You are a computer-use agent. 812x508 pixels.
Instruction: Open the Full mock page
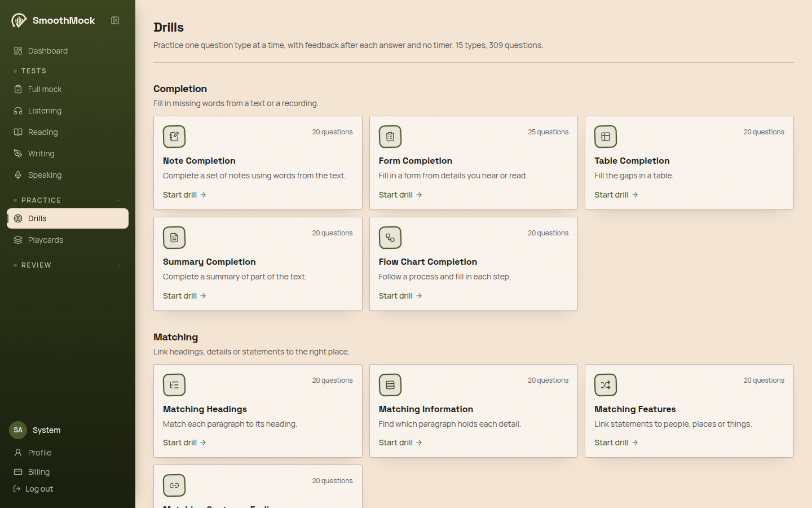coord(68,89)
